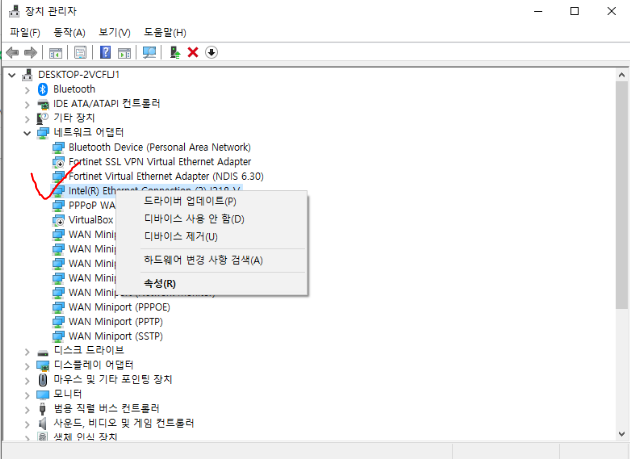Click the Fortinet SSL VPN adapter icon
The width and height of the screenshot is (630, 459).
[58, 162]
